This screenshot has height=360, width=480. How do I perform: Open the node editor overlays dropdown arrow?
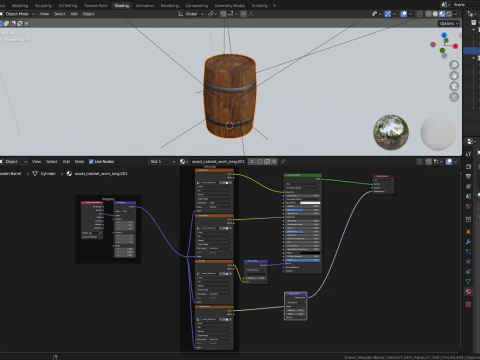(456, 161)
